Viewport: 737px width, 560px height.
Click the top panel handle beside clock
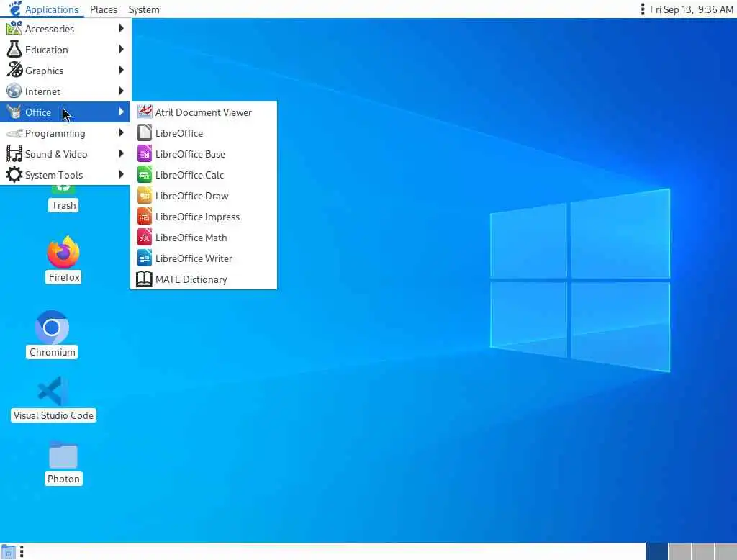[x=643, y=9]
